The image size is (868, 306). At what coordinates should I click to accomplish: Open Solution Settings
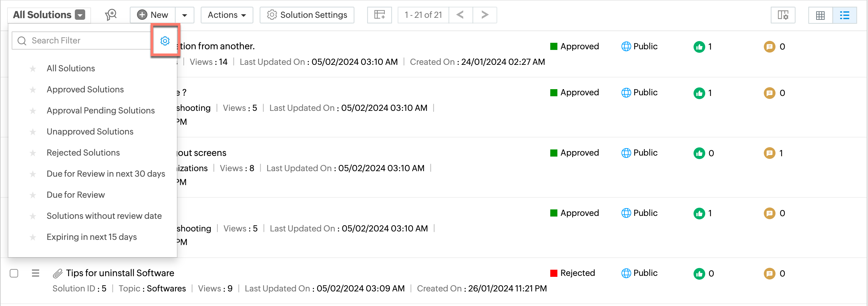tap(307, 15)
